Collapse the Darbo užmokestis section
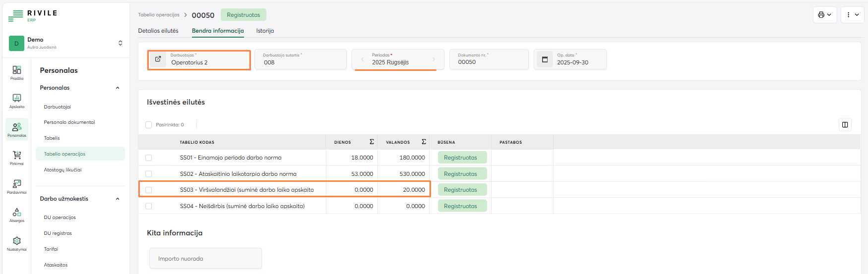 [118, 199]
